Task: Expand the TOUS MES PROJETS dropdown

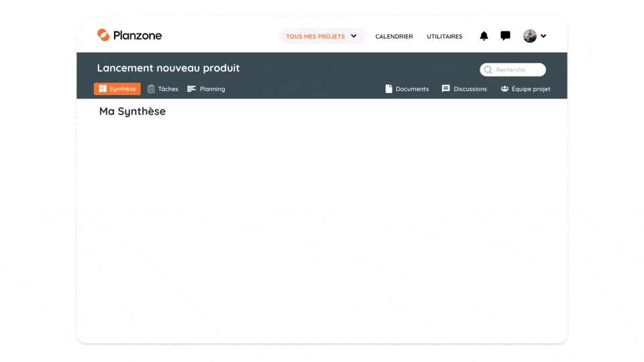Action: pos(354,36)
